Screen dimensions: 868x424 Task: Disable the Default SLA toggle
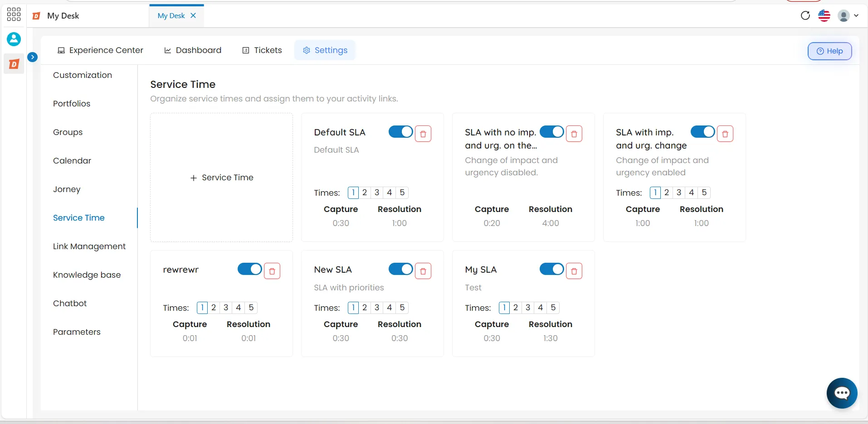401,132
